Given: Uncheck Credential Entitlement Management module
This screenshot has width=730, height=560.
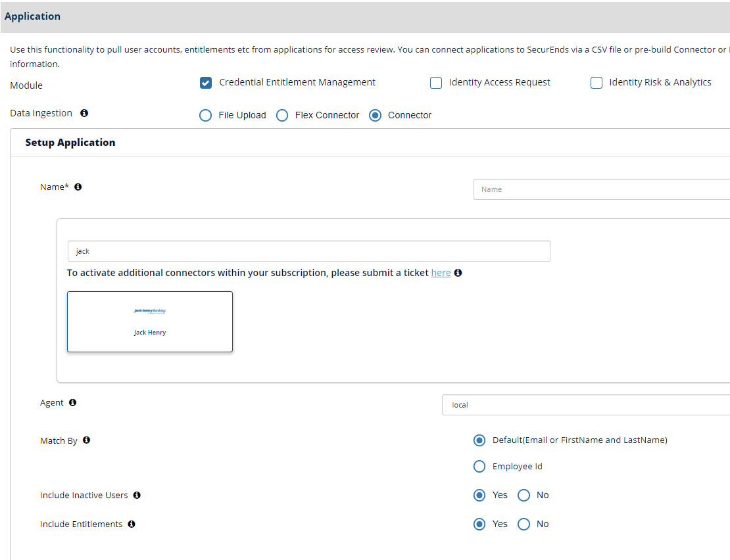Looking at the screenshot, I should pyautogui.click(x=206, y=83).
